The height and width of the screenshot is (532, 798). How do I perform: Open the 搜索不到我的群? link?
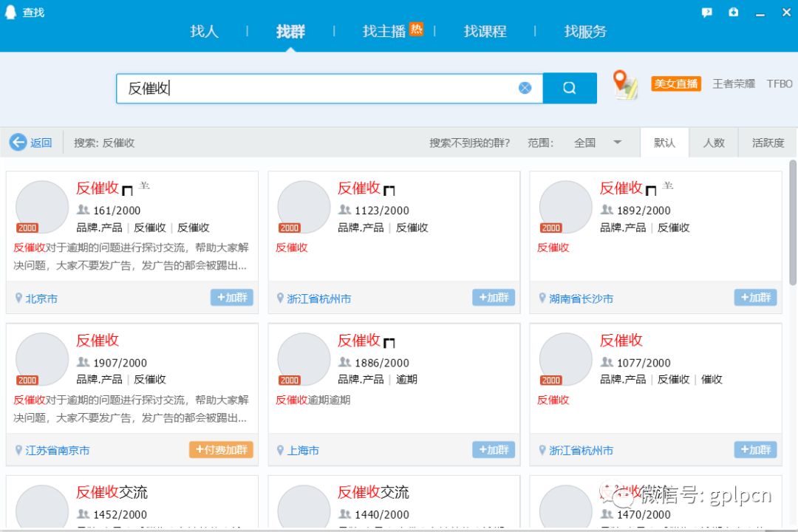coord(469,143)
